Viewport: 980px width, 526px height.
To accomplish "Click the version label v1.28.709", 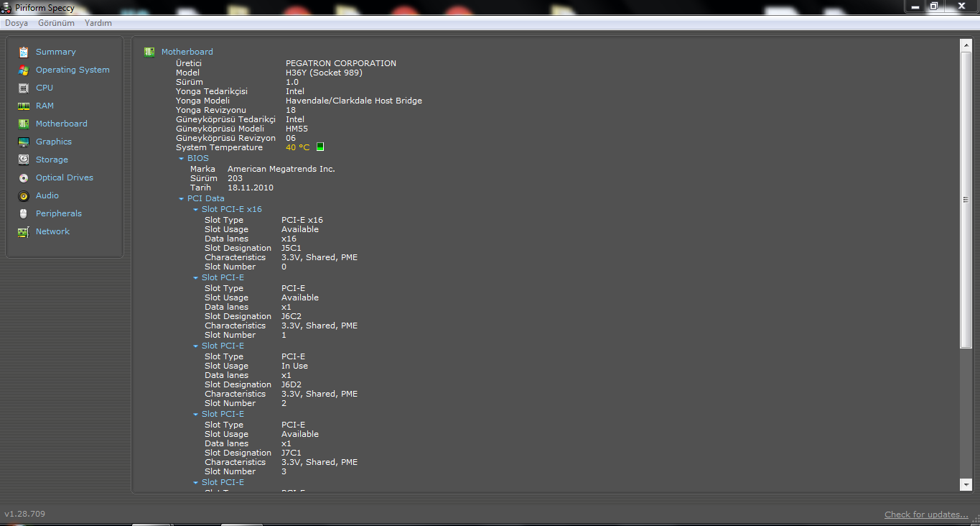I will tap(25, 514).
